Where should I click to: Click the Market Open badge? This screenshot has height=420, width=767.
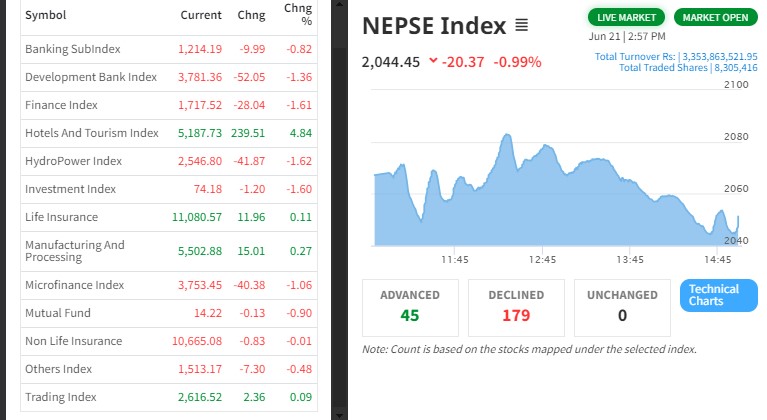(x=716, y=18)
